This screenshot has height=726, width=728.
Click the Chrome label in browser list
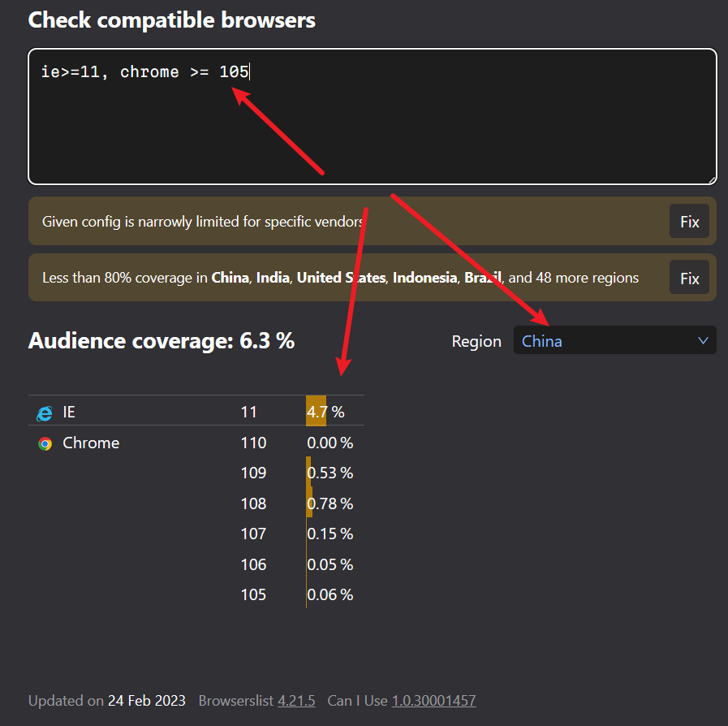click(x=91, y=443)
